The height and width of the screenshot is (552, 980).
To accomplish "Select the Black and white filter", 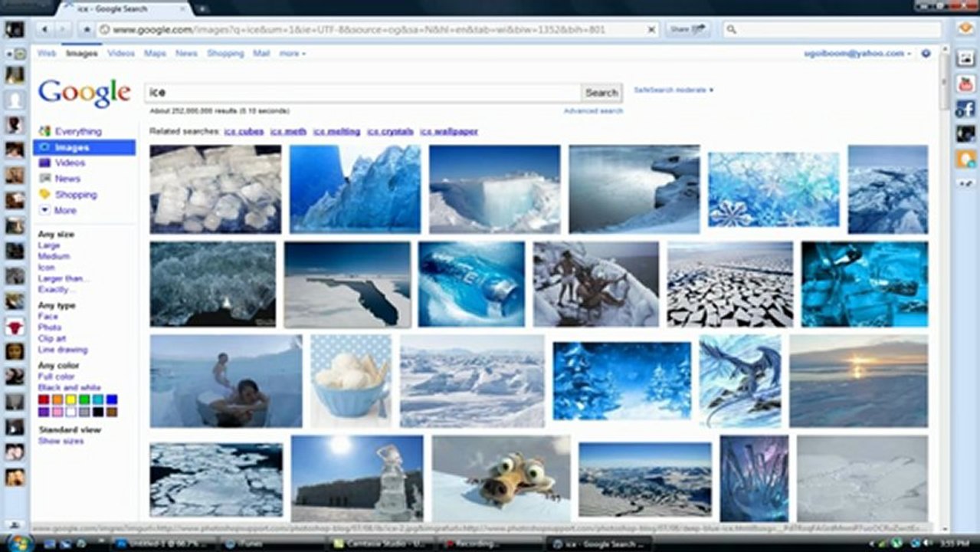I will coord(69,387).
